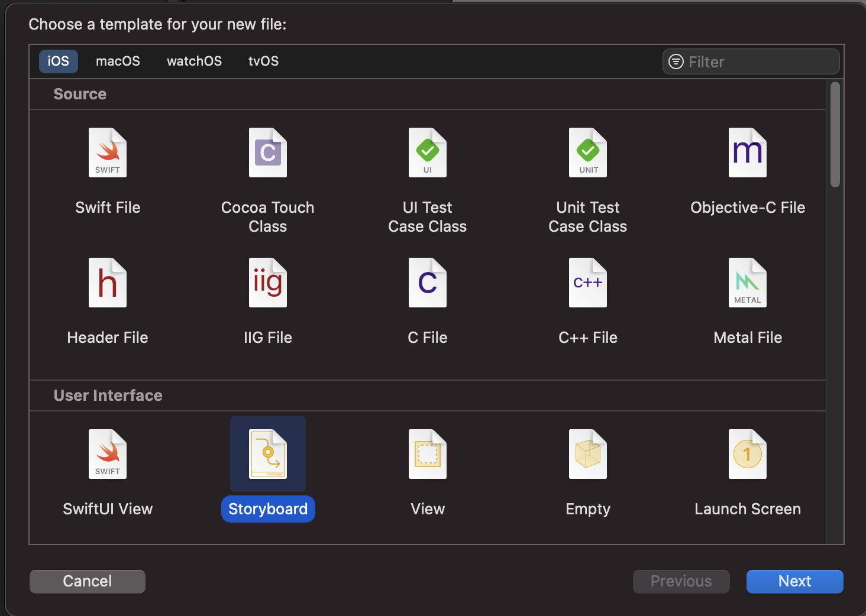This screenshot has width=866, height=616.
Task: Click the template list vertical scrollbar
Action: 835,135
